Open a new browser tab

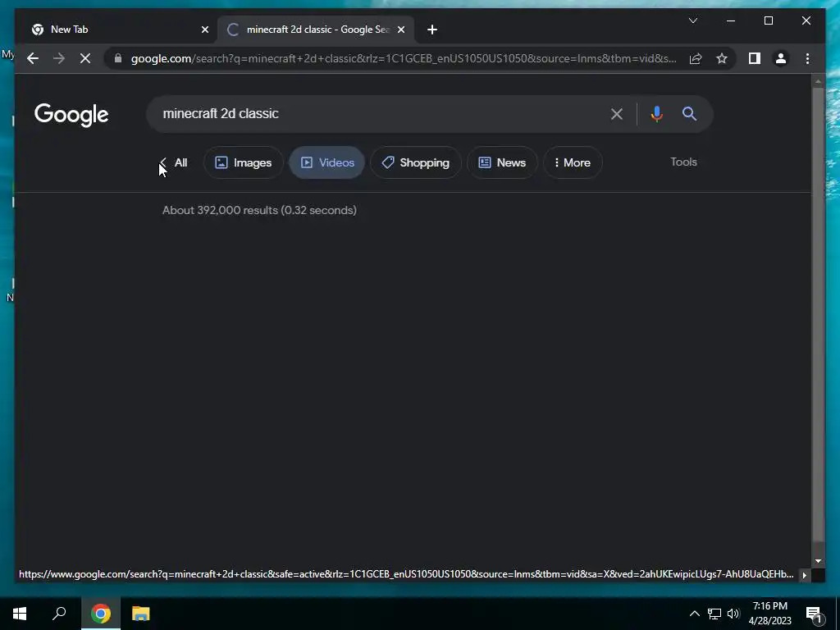(432, 30)
